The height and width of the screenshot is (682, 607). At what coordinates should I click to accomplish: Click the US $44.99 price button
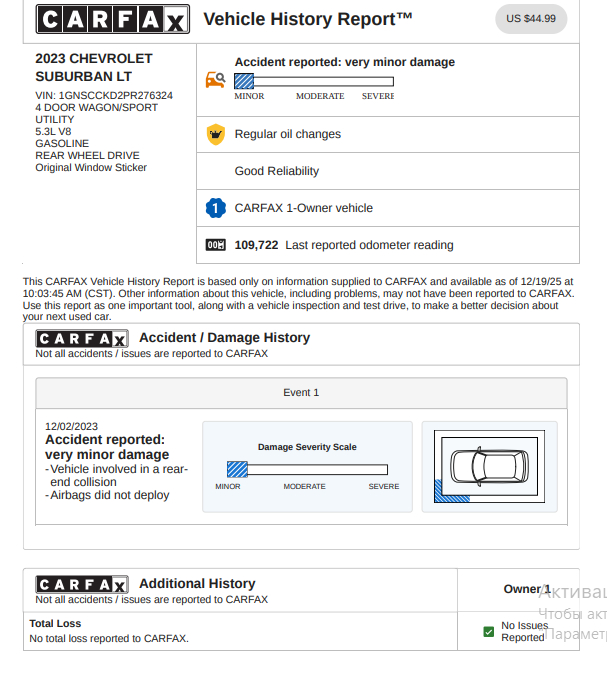530,18
